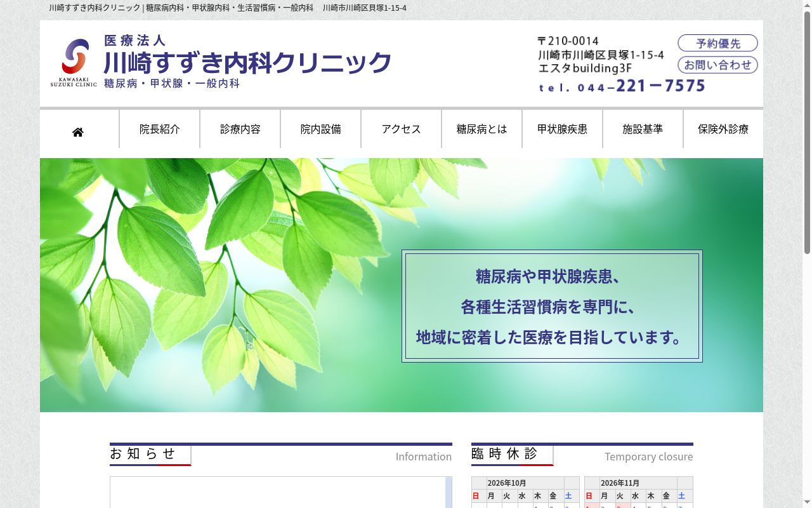812x508 pixels.
Task: Click the お知らせ news list box
Action: (x=281, y=492)
